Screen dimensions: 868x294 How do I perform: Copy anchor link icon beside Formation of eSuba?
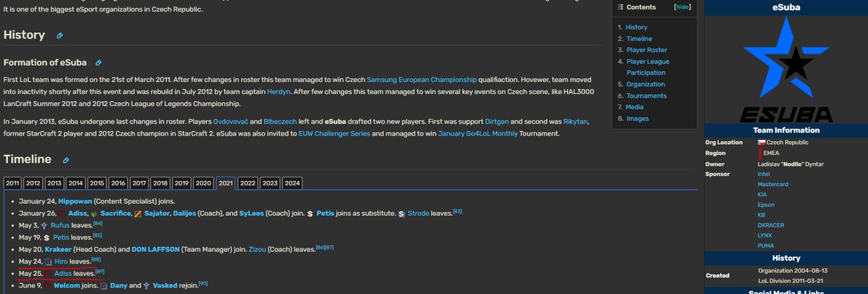point(98,63)
